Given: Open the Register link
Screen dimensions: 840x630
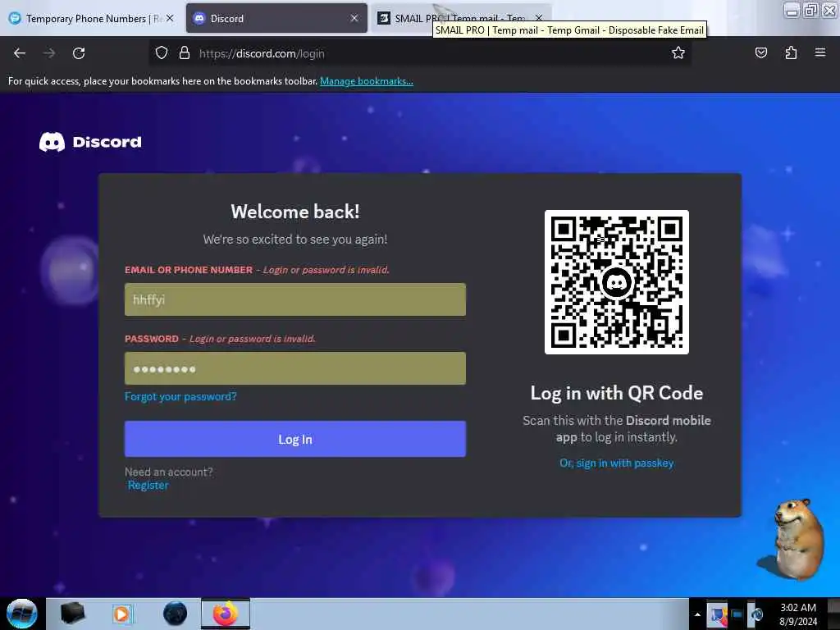Looking at the screenshot, I should click(148, 486).
